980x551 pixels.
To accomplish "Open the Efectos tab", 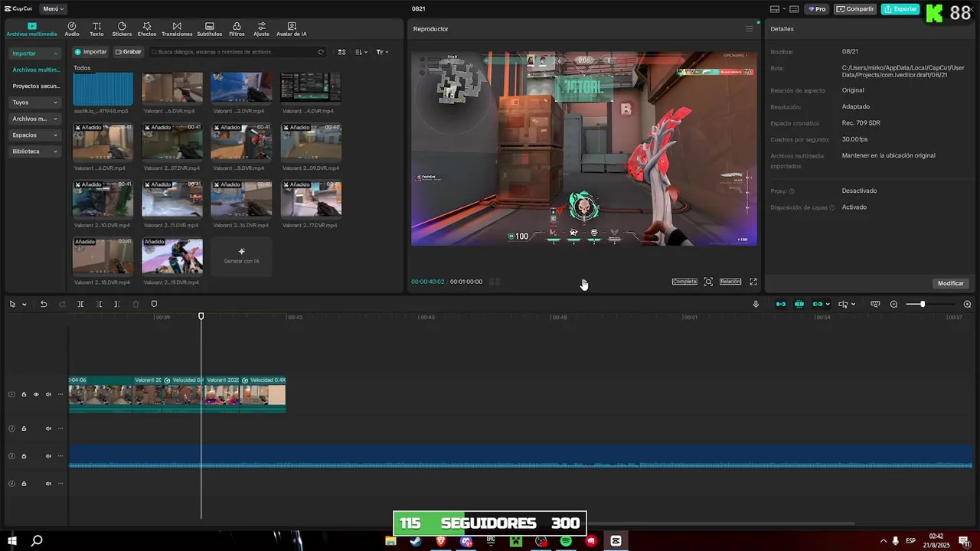I will (x=147, y=29).
